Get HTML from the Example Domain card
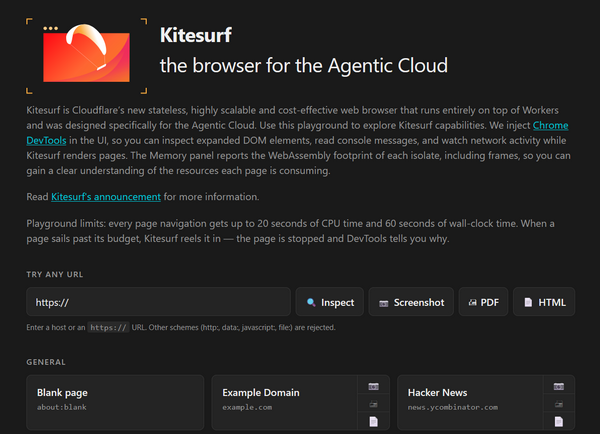600x434 pixels. [373, 421]
